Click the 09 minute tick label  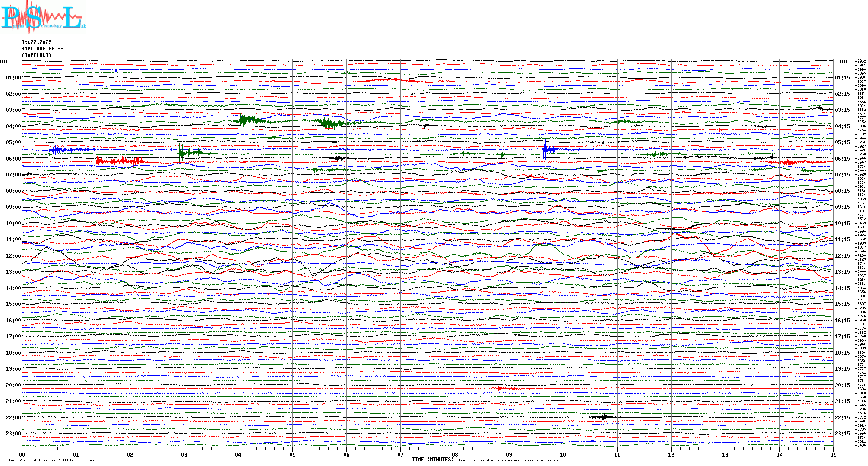coord(509,455)
